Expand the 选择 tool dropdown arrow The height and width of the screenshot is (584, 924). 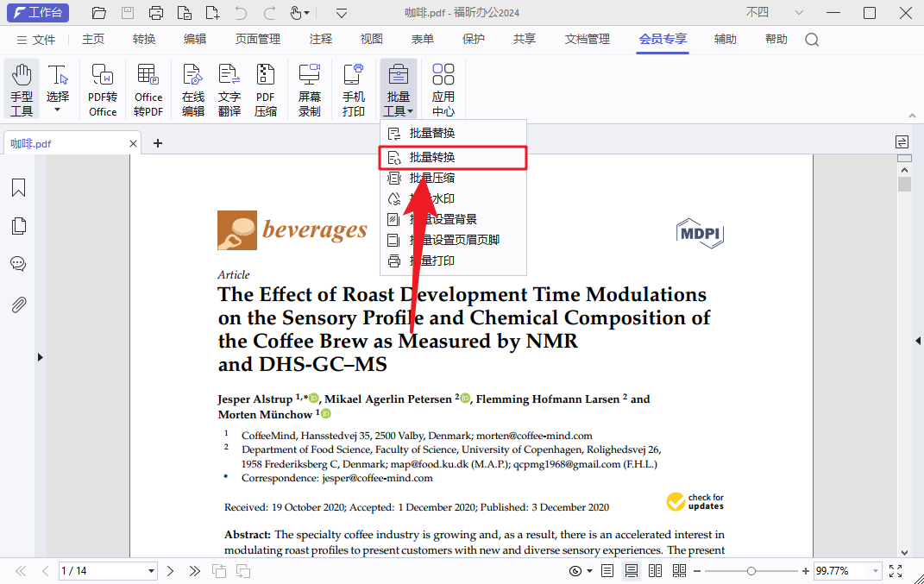pos(58,110)
